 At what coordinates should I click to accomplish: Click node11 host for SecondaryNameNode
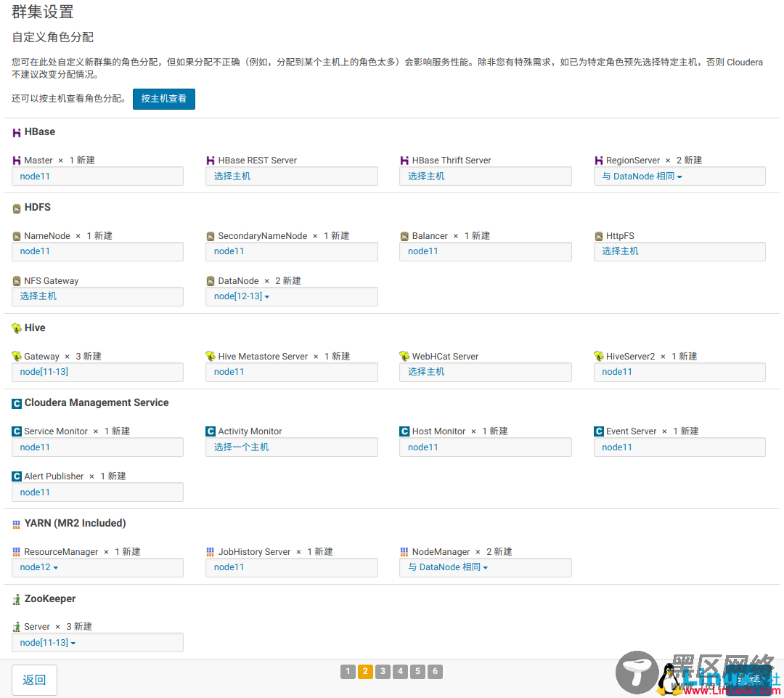[292, 251]
